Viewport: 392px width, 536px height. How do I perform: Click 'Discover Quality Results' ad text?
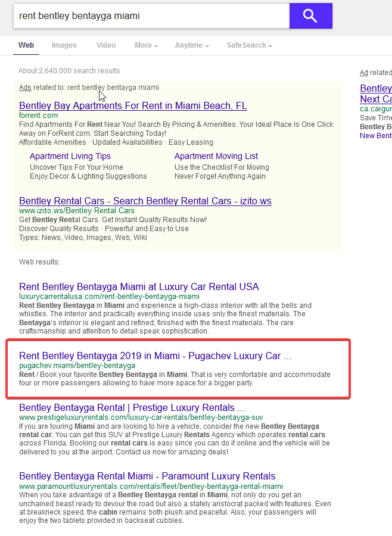[x=58, y=229]
